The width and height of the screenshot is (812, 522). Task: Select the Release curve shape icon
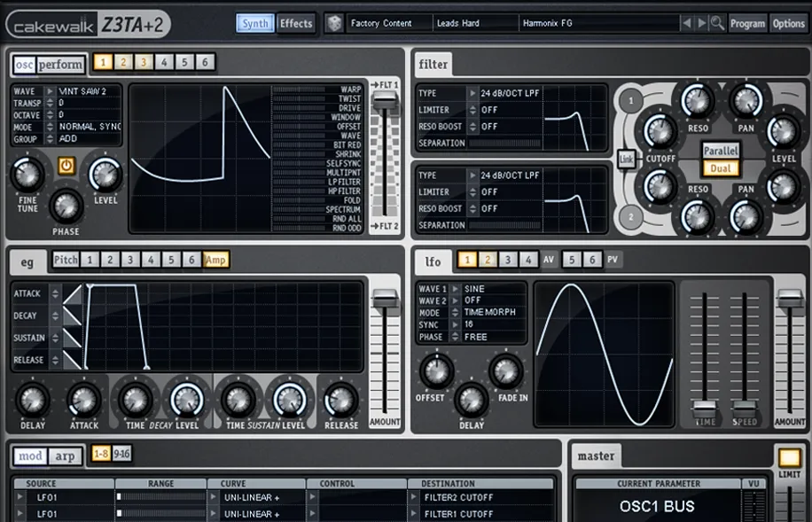[73, 360]
